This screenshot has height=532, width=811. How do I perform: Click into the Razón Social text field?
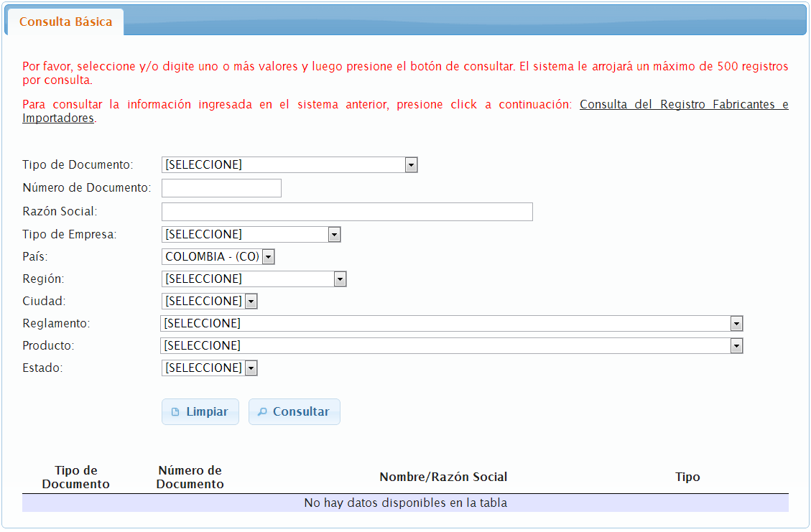[x=347, y=212]
